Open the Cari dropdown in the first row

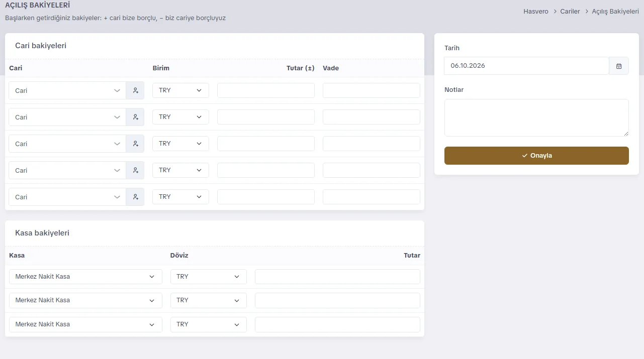(67, 90)
